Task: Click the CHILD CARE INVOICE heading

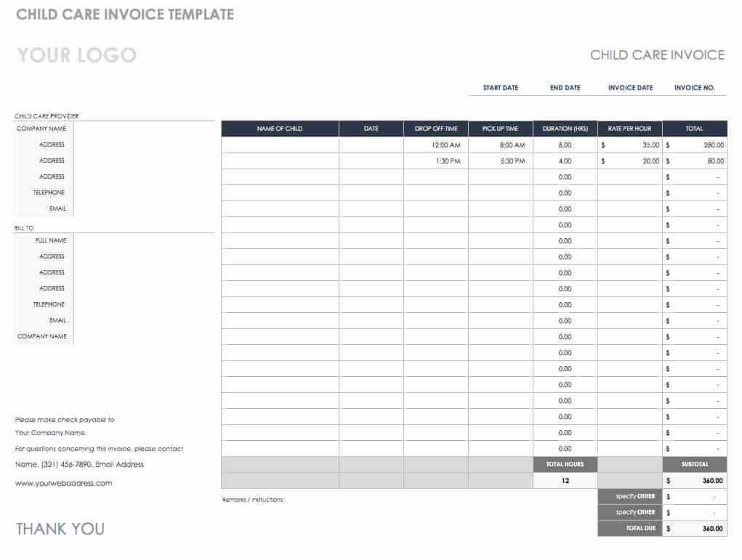Action: click(657, 55)
